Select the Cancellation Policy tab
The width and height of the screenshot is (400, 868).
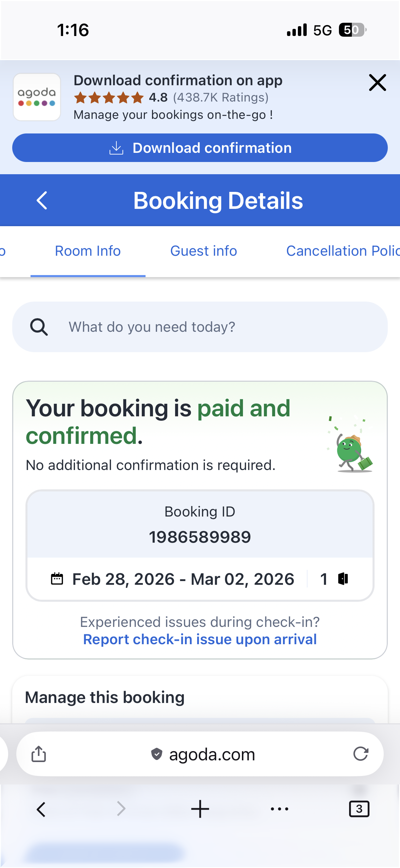[343, 251]
